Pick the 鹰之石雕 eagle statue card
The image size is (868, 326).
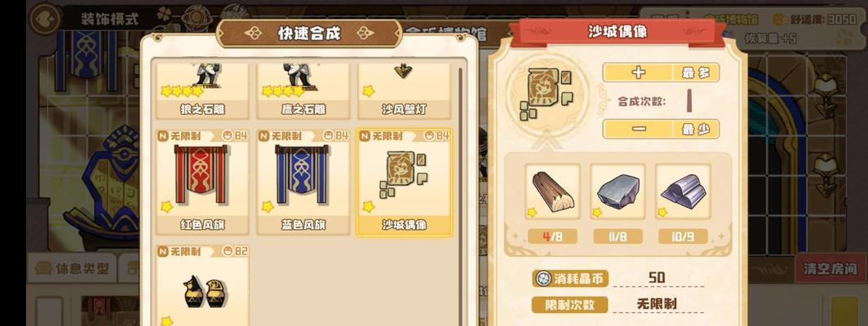[x=303, y=90]
